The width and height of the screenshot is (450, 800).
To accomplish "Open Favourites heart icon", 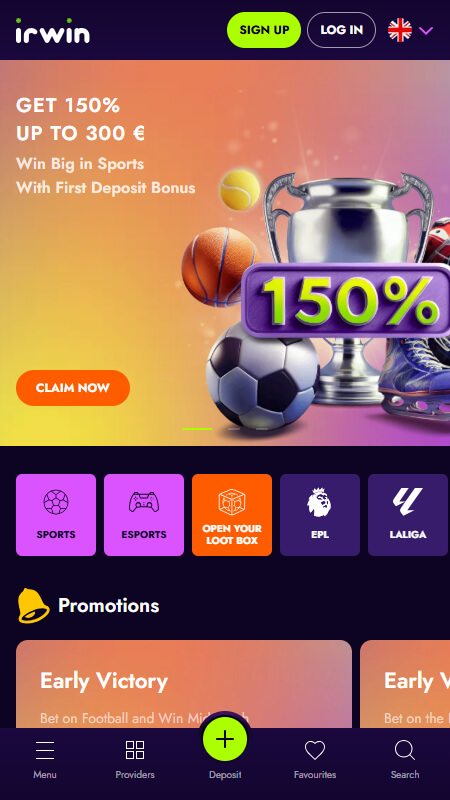I will click(x=315, y=751).
